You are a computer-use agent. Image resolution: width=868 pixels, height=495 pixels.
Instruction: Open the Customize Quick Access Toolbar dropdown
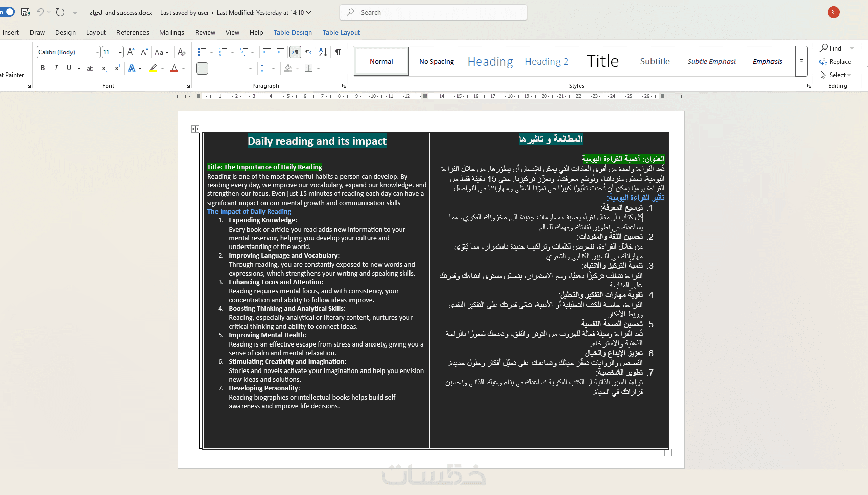tap(75, 12)
